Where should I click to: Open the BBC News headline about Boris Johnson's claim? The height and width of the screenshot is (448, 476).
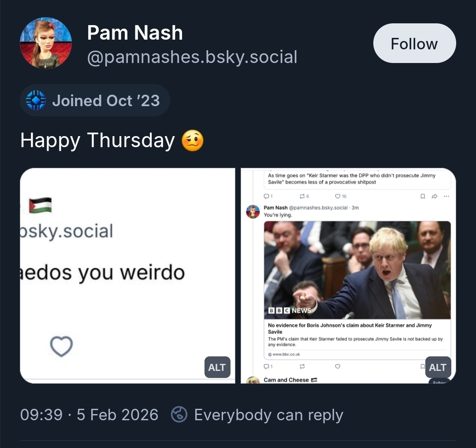[x=350, y=328]
